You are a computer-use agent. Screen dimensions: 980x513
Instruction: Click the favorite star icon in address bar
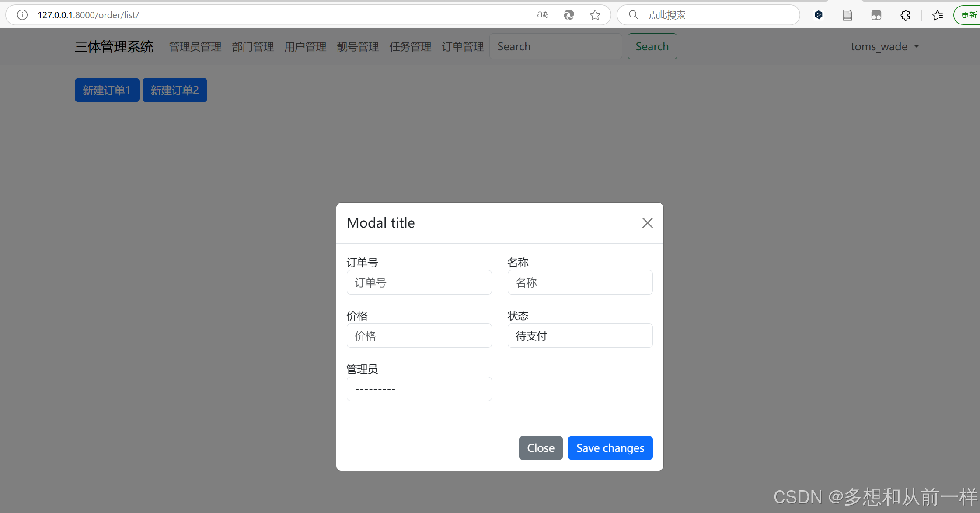[595, 15]
